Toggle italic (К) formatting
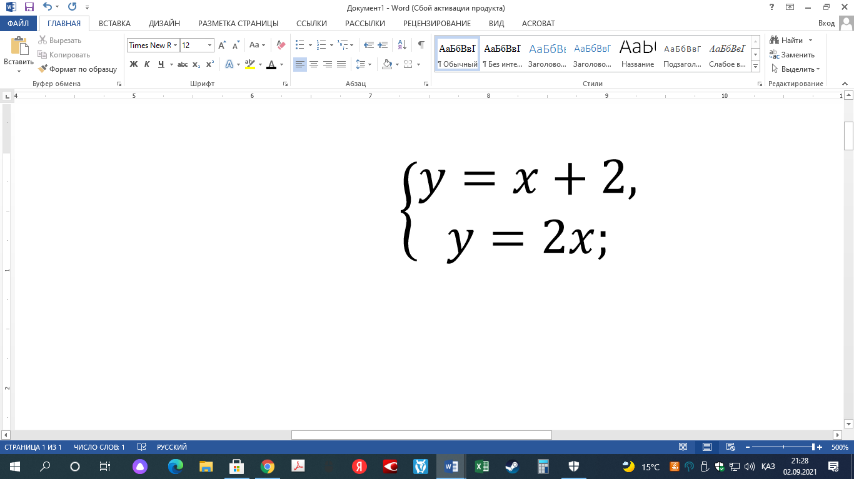This screenshot has height=479, width=854. pos(147,64)
